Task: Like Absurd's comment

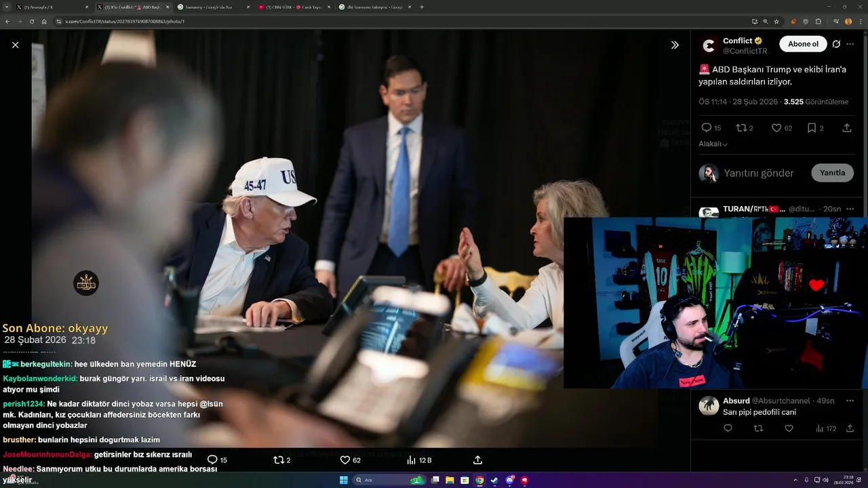Action: coord(789,428)
